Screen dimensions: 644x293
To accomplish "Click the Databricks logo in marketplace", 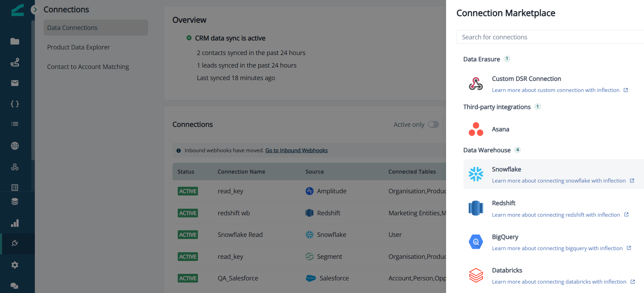I will pyautogui.click(x=476, y=275).
